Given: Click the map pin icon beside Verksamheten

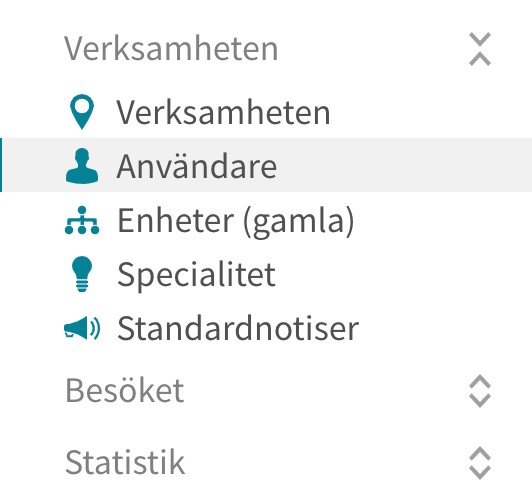Looking at the screenshot, I should (82, 112).
